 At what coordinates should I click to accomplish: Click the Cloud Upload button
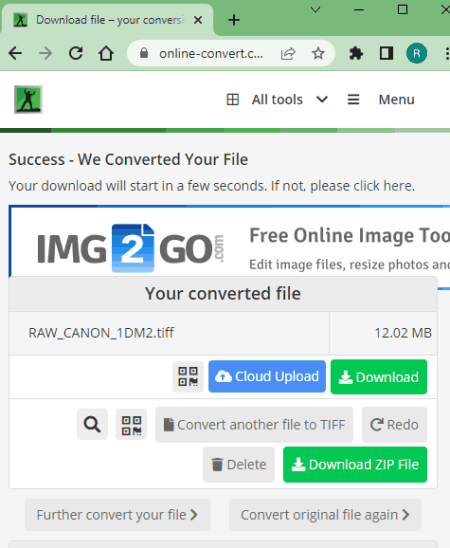[267, 376]
